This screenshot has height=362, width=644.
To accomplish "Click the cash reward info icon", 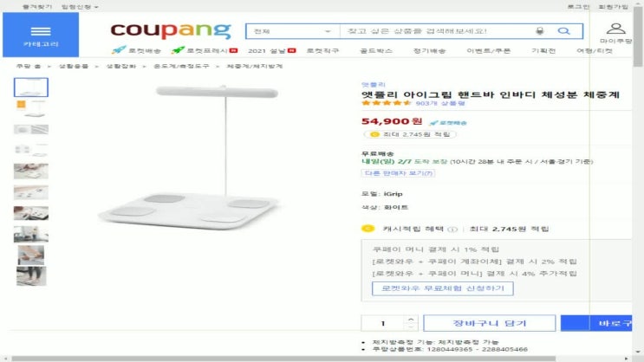I will [452, 229].
